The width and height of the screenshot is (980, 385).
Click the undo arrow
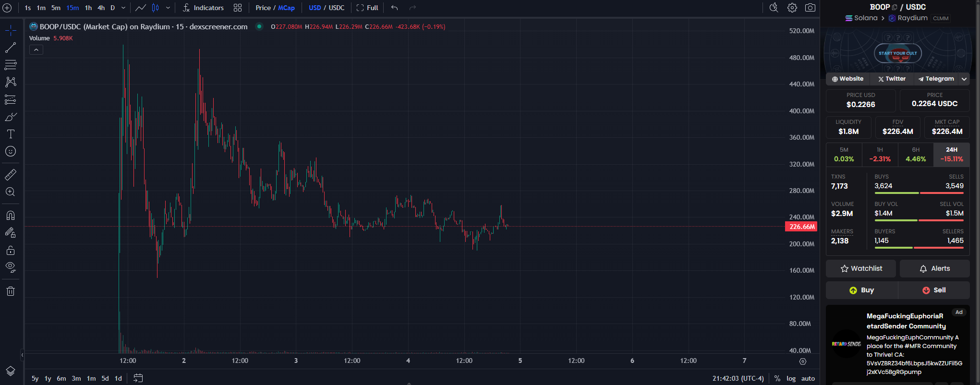(395, 8)
